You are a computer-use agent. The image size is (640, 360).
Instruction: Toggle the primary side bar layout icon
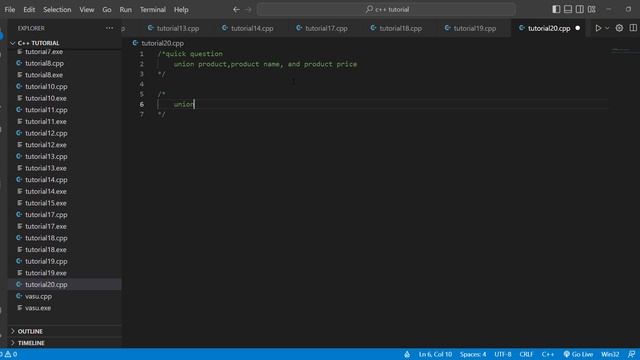point(556,9)
